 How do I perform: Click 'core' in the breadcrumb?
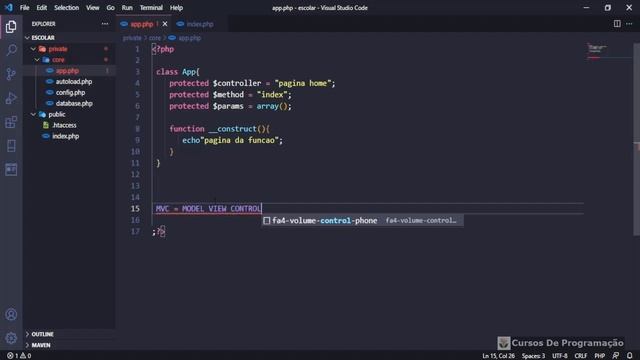click(x=155, y=38)
